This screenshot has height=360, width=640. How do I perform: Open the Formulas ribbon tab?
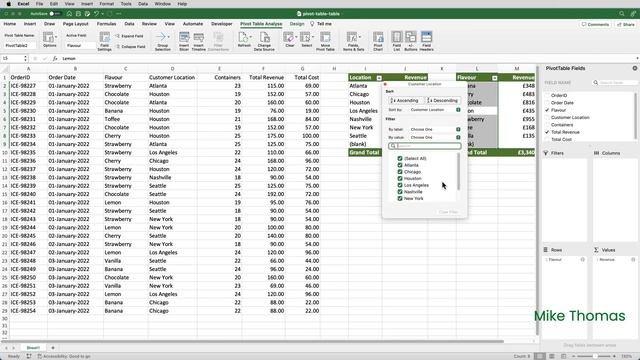click(x=106, y=24)
